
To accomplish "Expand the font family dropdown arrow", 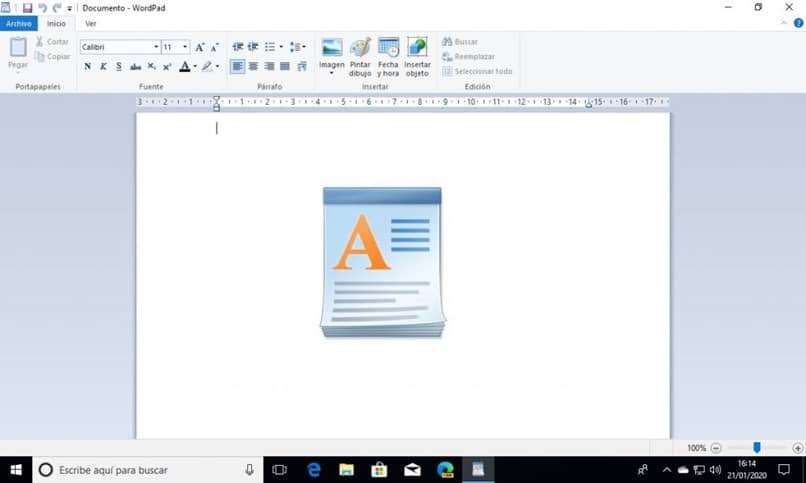I will click(156, 47).
